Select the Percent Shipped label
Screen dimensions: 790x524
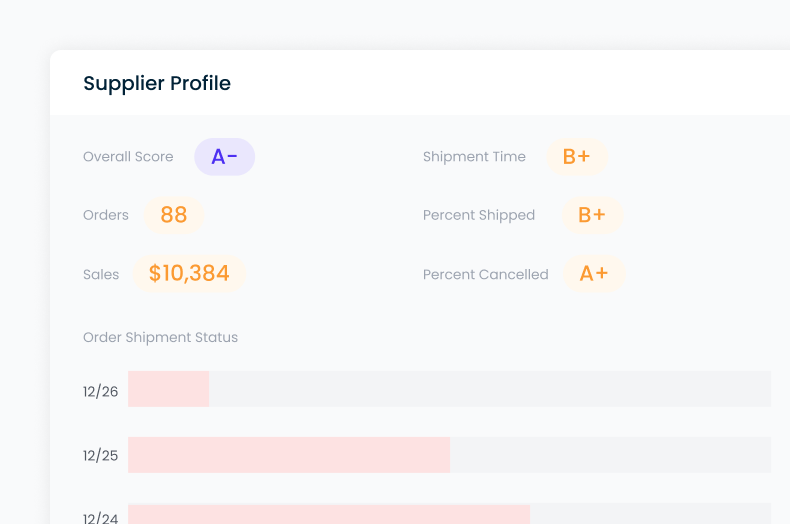[x=479, y=215]
